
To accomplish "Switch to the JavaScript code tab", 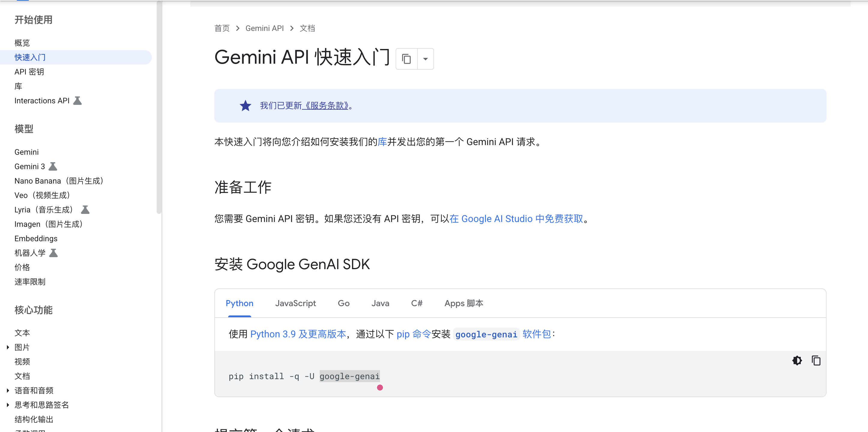I will (x=296, y=303).
